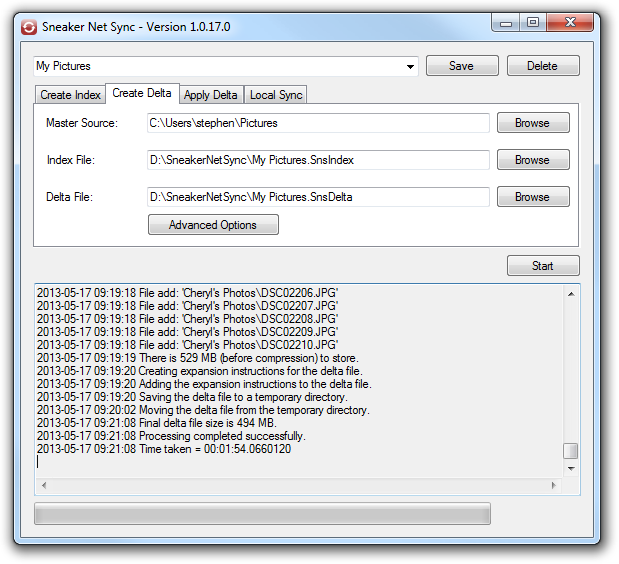Click the vertical scrollbar thumb in log
Viewport: 619px width, 564px height.
[570, 451]
